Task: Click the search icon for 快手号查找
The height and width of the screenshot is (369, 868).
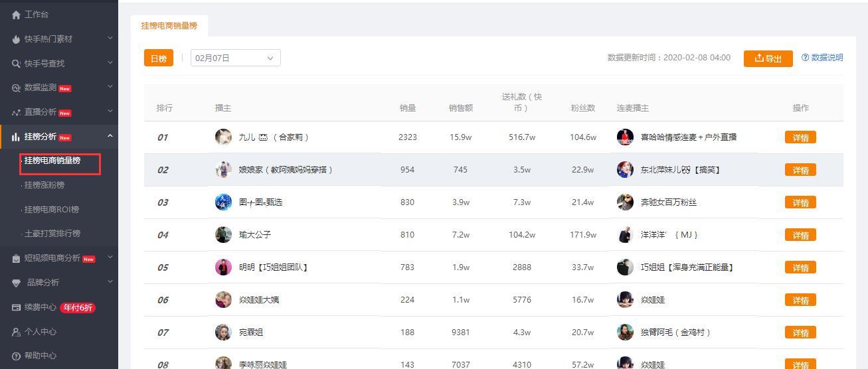Action: coord(16,64)
